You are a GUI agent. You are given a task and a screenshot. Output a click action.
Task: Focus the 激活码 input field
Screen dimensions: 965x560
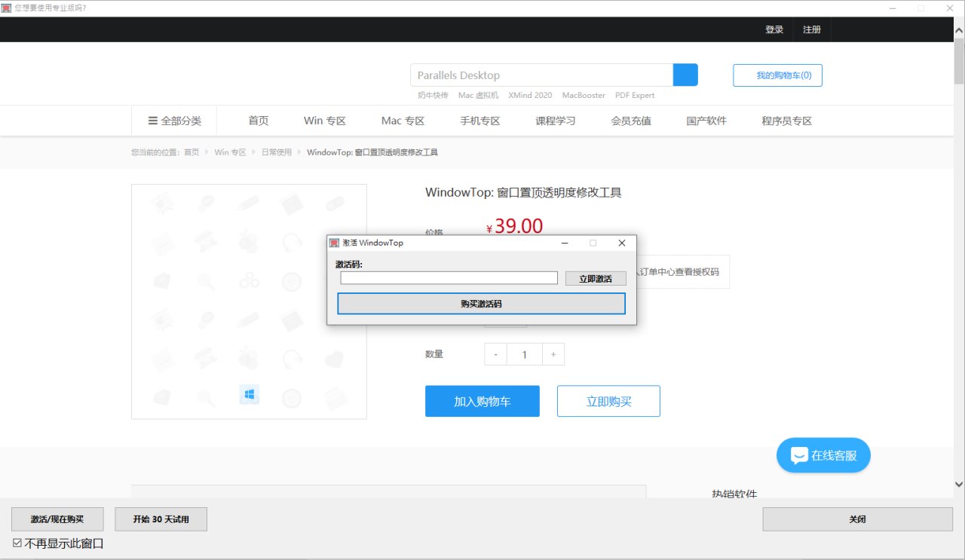(449, 278)
